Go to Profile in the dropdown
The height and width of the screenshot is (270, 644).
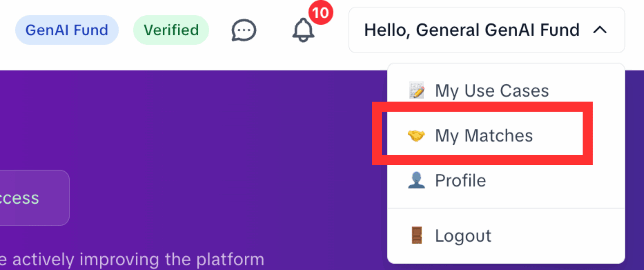[506, 180]
